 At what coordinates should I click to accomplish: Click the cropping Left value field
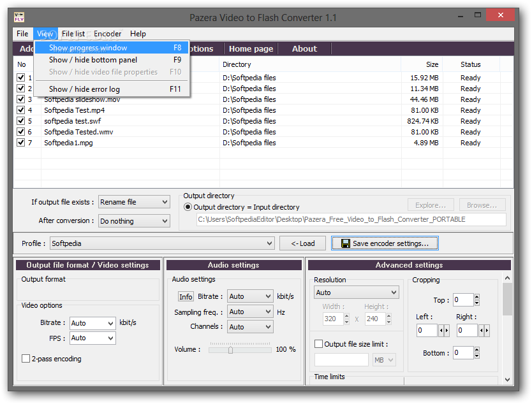427,331
